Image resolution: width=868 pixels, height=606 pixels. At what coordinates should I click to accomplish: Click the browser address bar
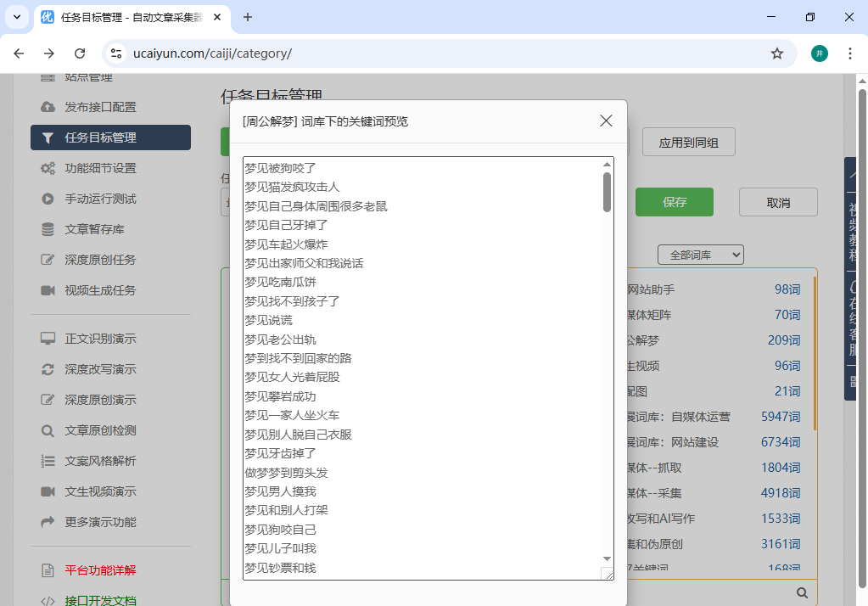click(255, 53)
